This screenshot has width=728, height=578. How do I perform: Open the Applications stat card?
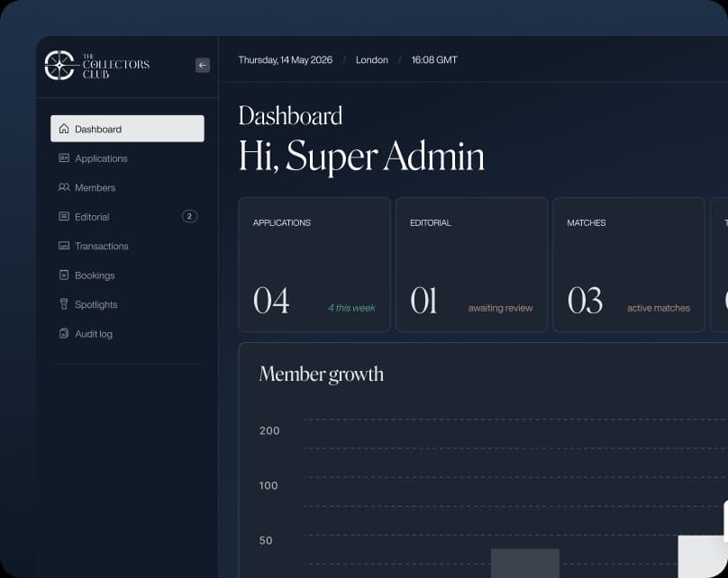coord(314,265)
